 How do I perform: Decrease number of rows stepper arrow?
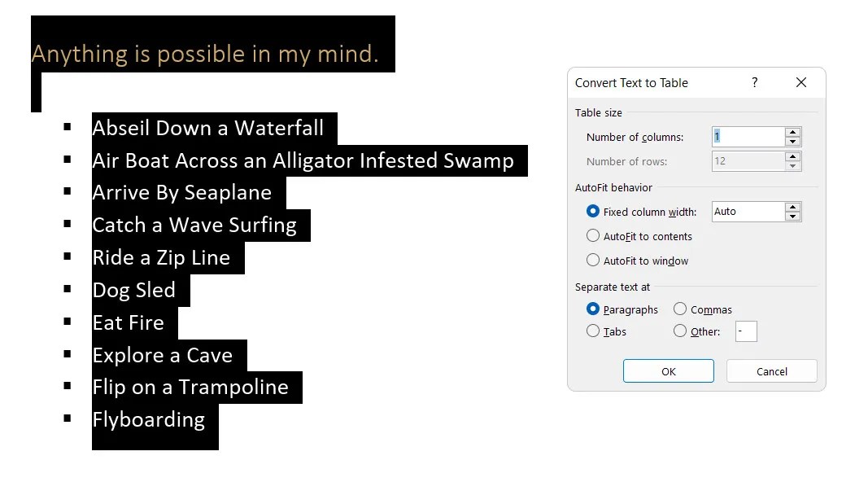pos(792,166)
